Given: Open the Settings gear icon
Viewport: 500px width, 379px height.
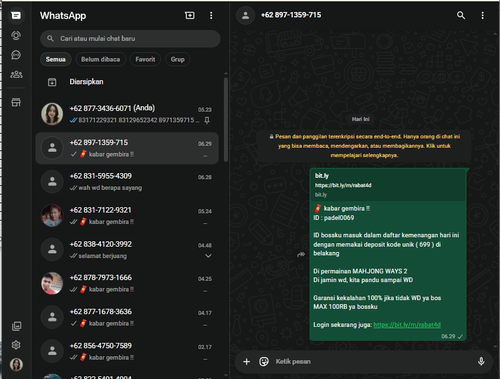Looking at the screenshot, I should [x=16, y=345].
